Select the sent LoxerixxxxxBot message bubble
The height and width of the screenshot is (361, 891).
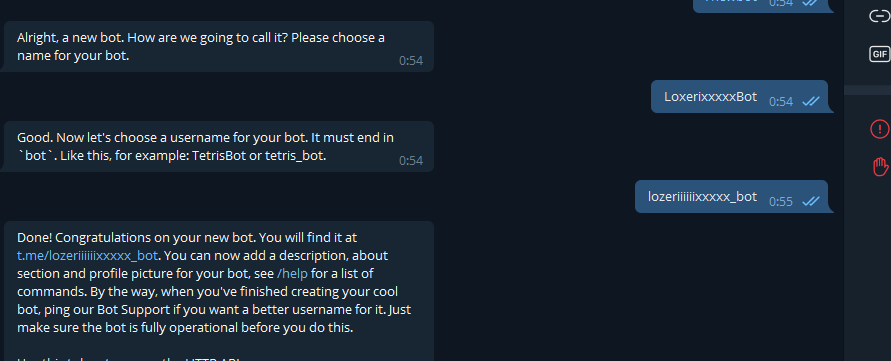click(x=739, y=97)
